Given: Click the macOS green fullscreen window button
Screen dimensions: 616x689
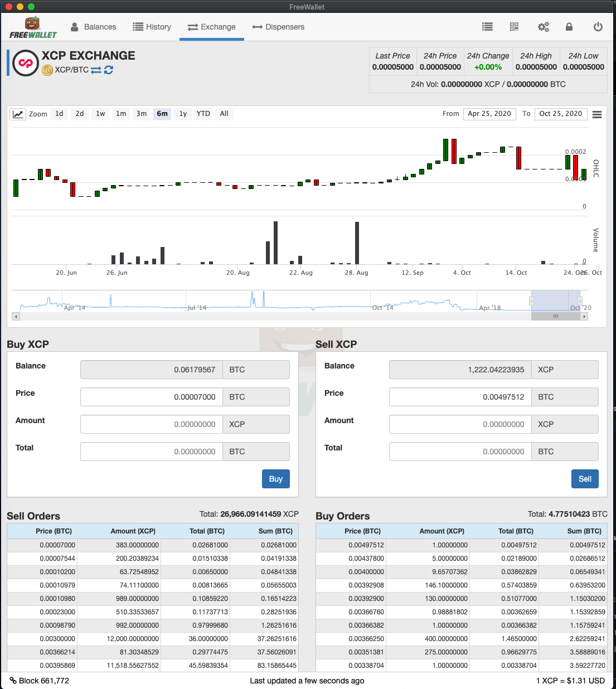Looking at the screenshot, I should [x=31, y=7].
